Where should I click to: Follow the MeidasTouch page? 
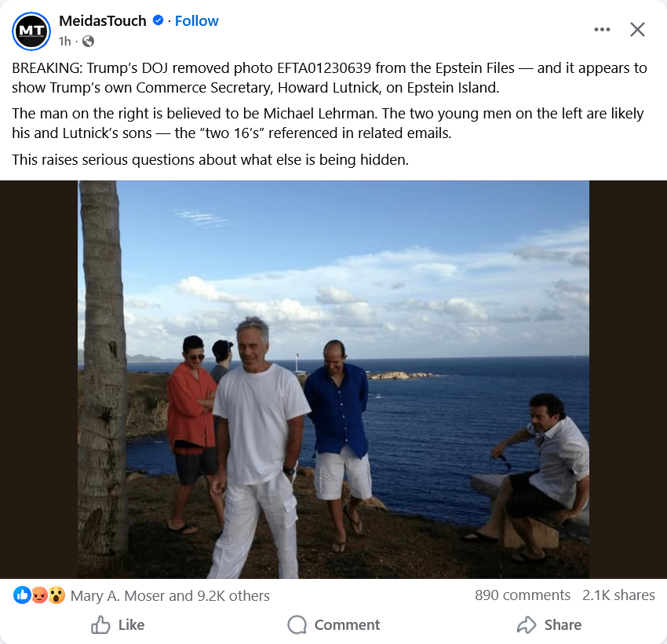[196, 21]
